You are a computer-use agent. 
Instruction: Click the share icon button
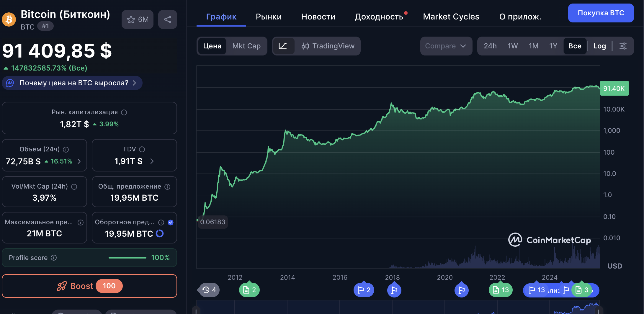tap(167, 19)
